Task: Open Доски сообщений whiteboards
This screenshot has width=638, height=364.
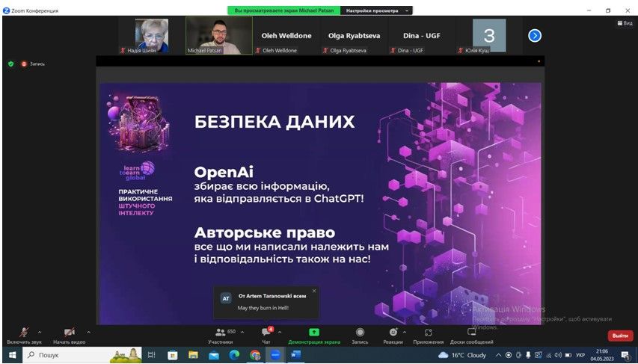Action: tap(471, 333)
